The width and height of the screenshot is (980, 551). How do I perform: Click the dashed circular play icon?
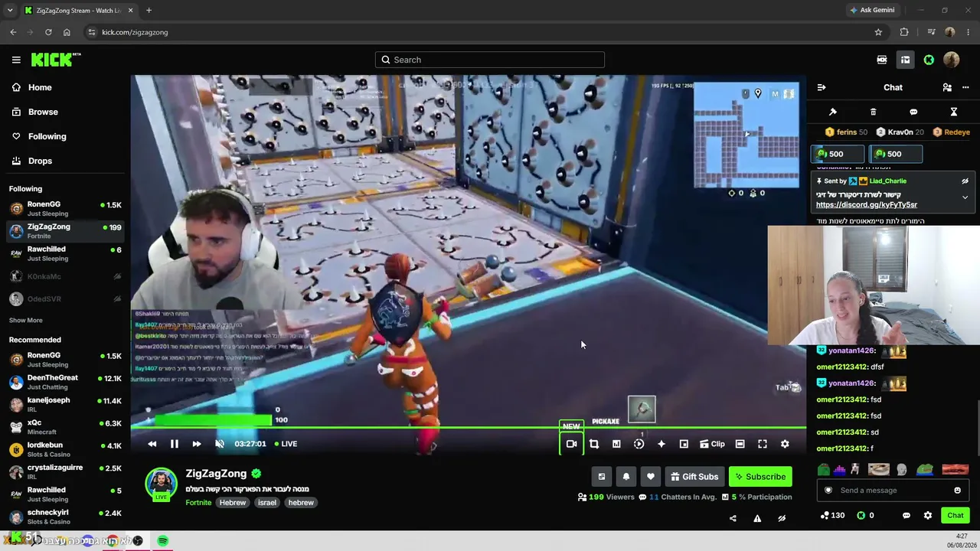(639, 444)
